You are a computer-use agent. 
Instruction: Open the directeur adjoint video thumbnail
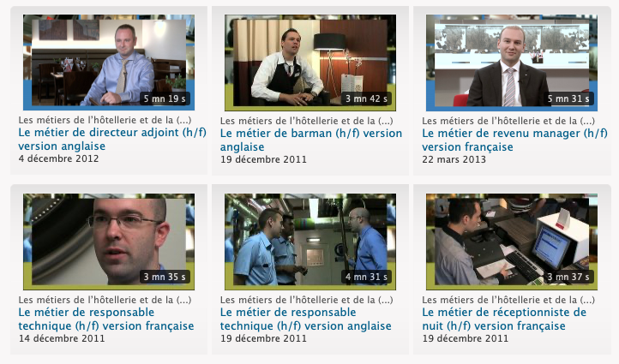coord(109,63)
